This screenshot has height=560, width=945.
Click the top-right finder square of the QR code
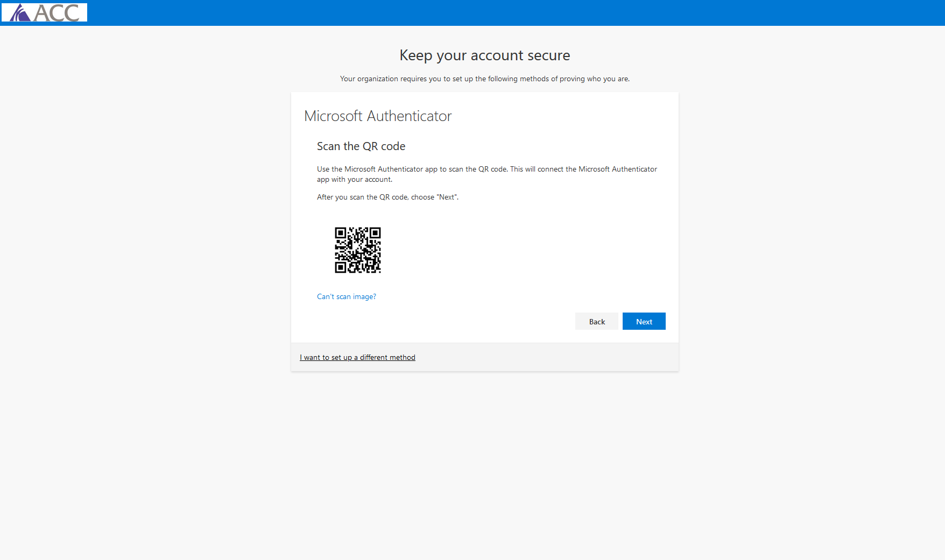(x=375, y=232)
